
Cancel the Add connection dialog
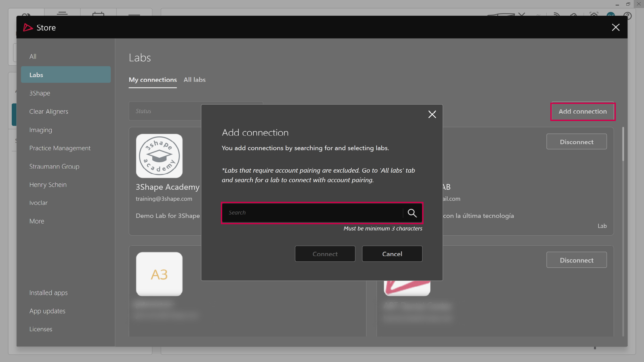click(392, 254)
